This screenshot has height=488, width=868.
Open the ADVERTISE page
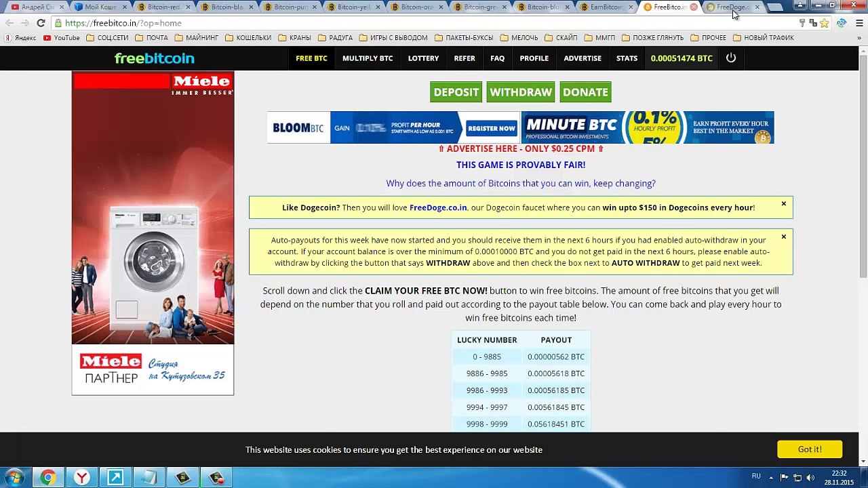point(583,58)
